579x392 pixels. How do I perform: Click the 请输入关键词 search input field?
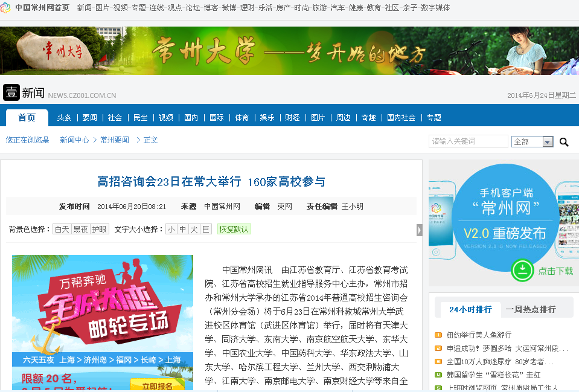point(468,141)
